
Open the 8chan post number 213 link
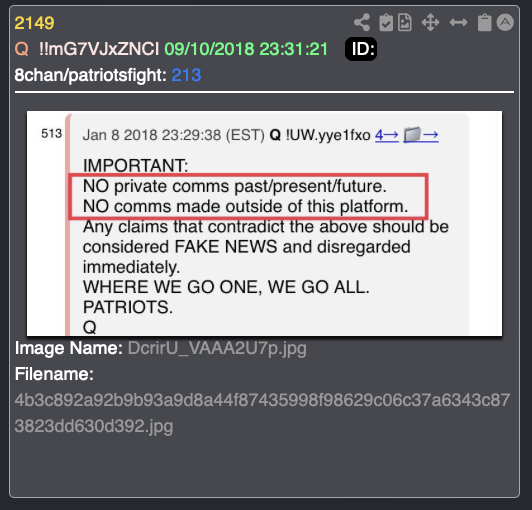pos(186,75)
